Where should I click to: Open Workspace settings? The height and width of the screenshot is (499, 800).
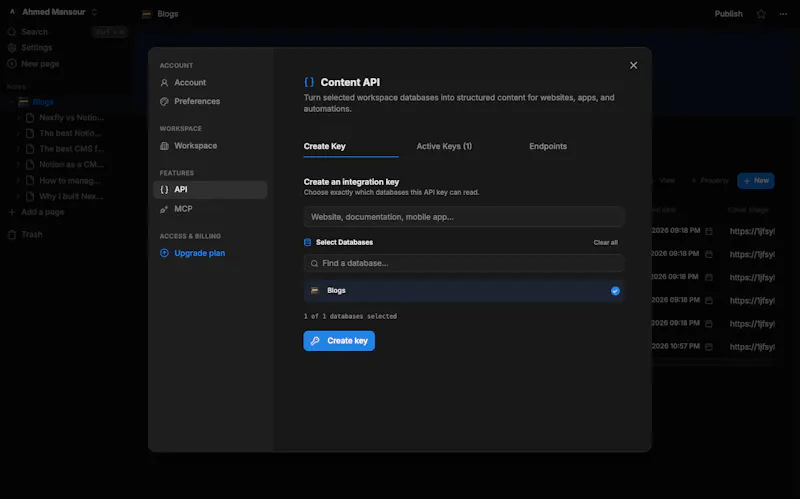(210, 146)
